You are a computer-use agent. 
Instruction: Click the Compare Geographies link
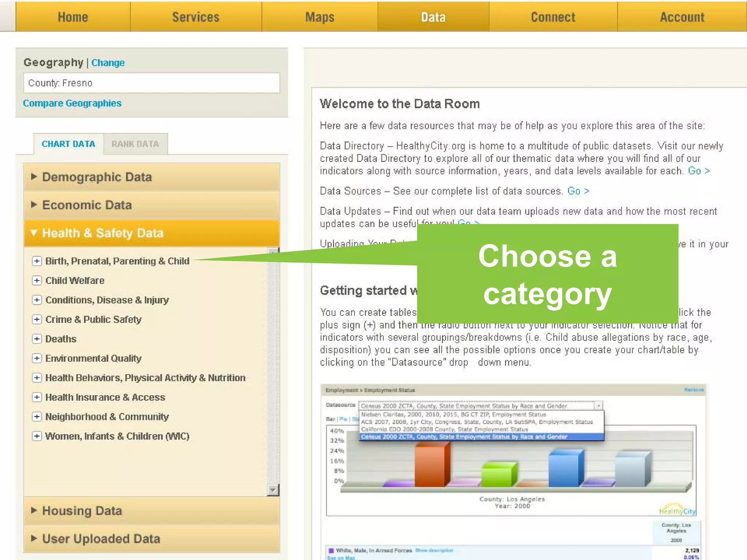[x=72, y=103]
